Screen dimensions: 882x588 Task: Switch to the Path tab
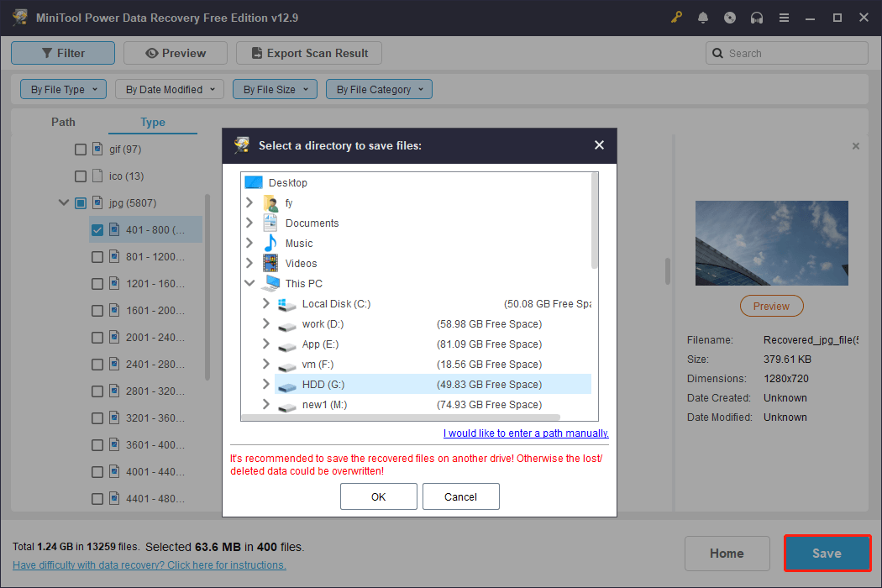point(63,122)
